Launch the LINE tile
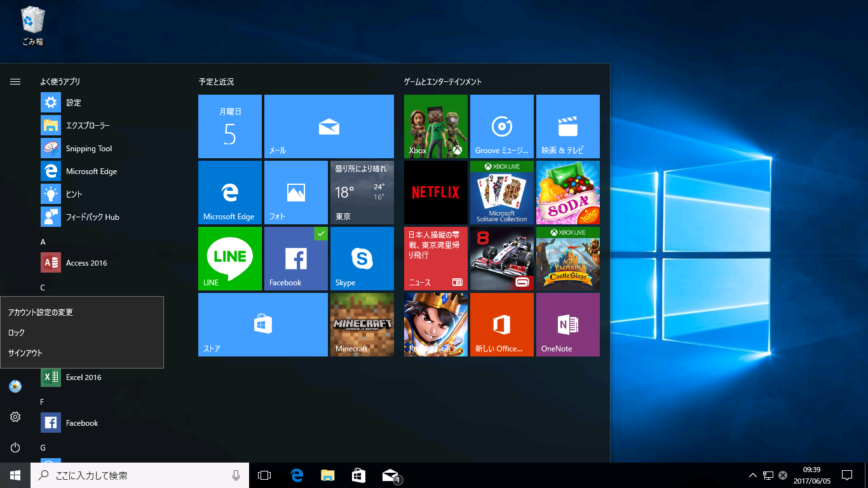The image size is (868, 488). 230,259
